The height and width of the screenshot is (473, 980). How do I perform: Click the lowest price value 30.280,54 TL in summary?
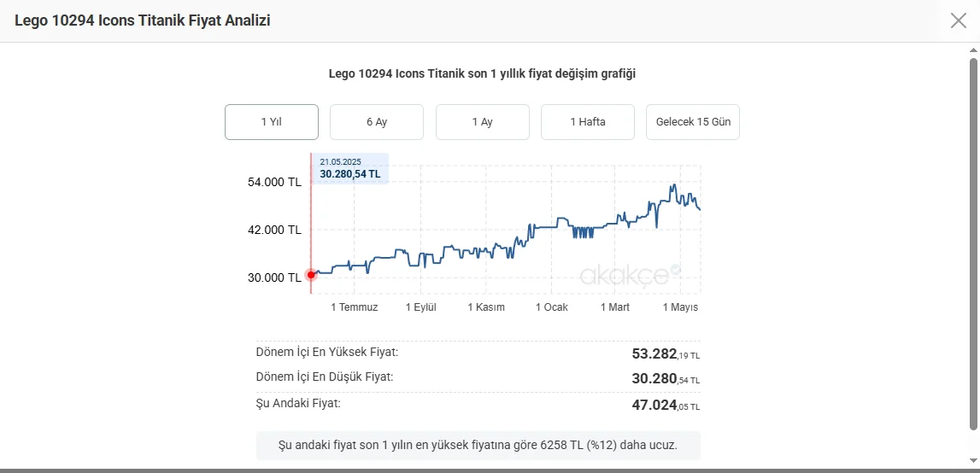pos(666,378)
